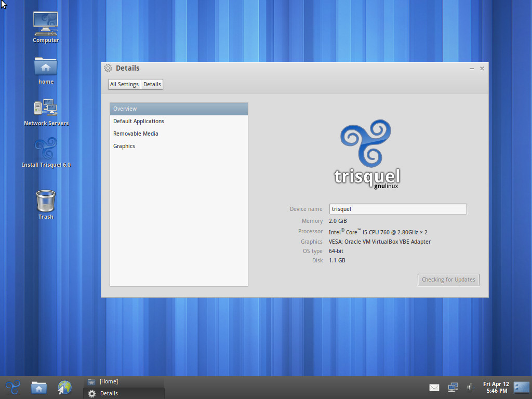Viewport: 532px width, 399px height.
Task: Click the Details window title text
Action: 128,68
